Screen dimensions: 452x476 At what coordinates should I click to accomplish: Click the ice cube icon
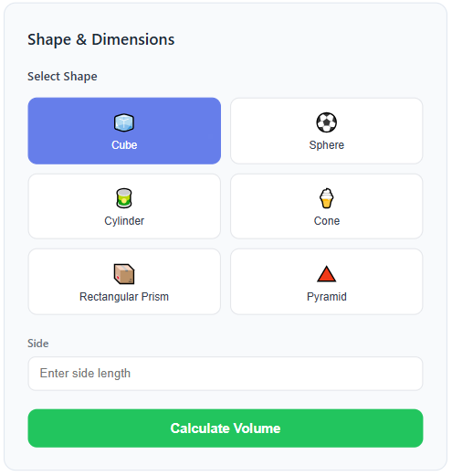pos(124,122)
